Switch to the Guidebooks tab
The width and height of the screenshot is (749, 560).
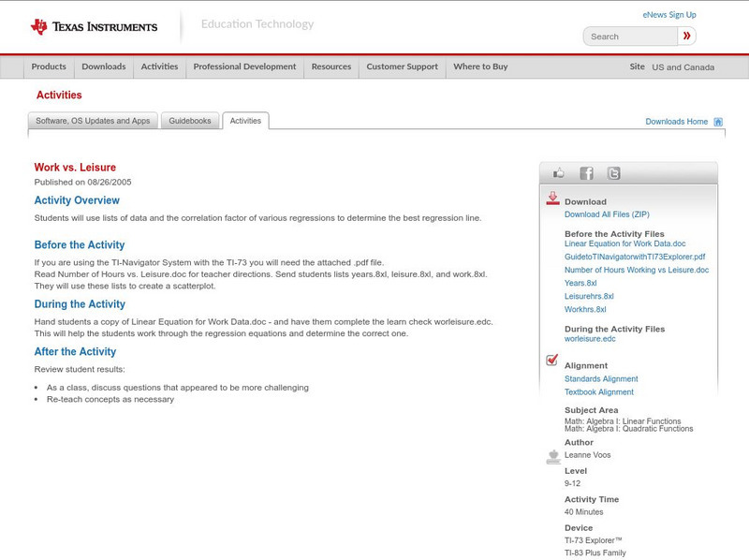point(190,121)
